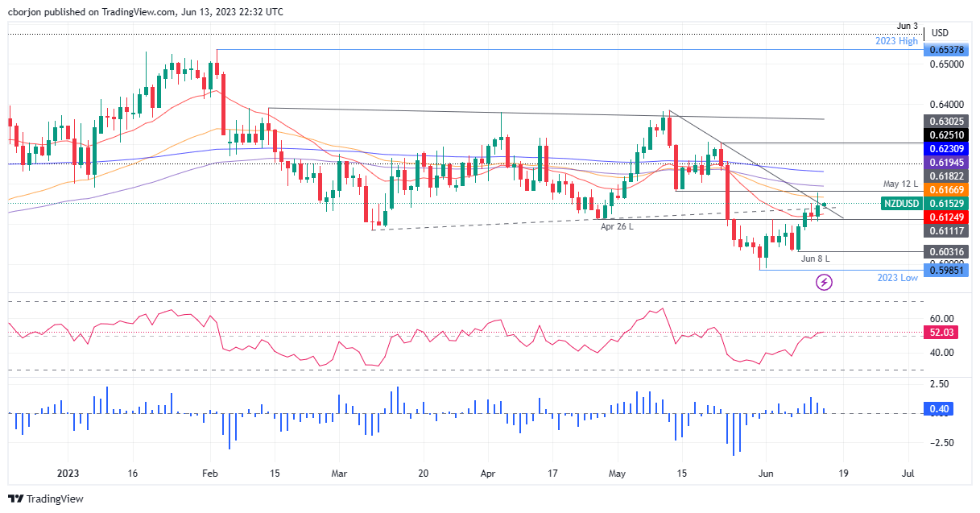980x513 pixels.
Task: Click the blue 0.65378 price badge
Action: coord(947,50)
